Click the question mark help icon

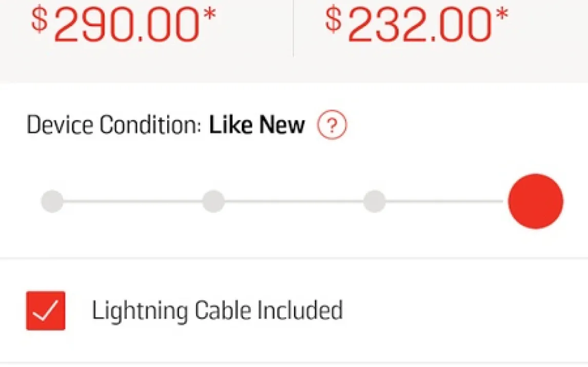(332, 126)
